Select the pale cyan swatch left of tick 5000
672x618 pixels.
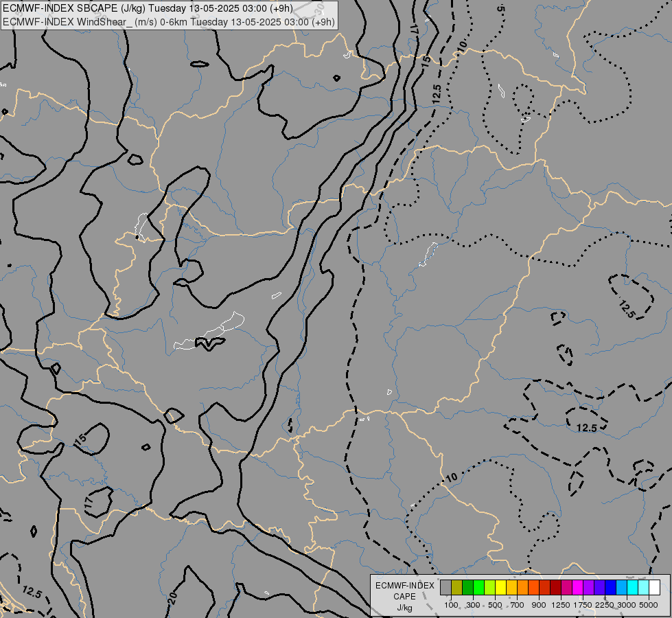[643, 587]
